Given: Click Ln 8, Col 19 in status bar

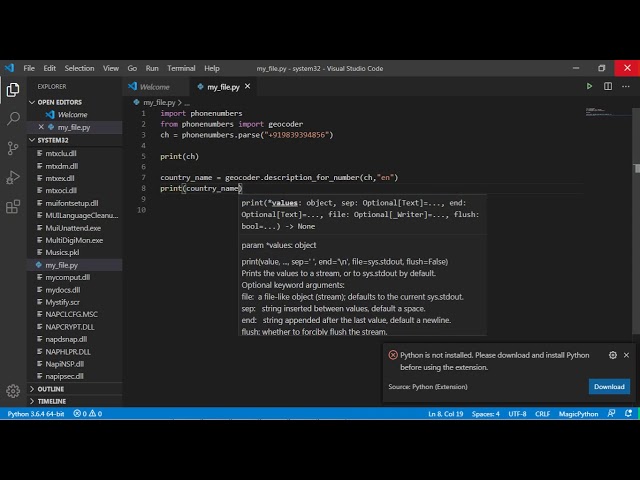Looking at the screenshot, I should click(x=445, y=413).
